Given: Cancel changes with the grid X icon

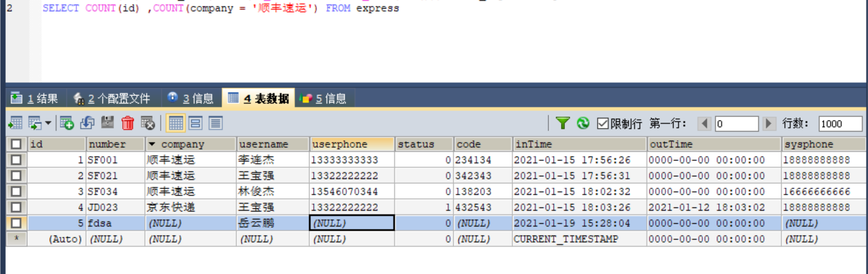Looking at the screenshot, I should tap(148, 123).
